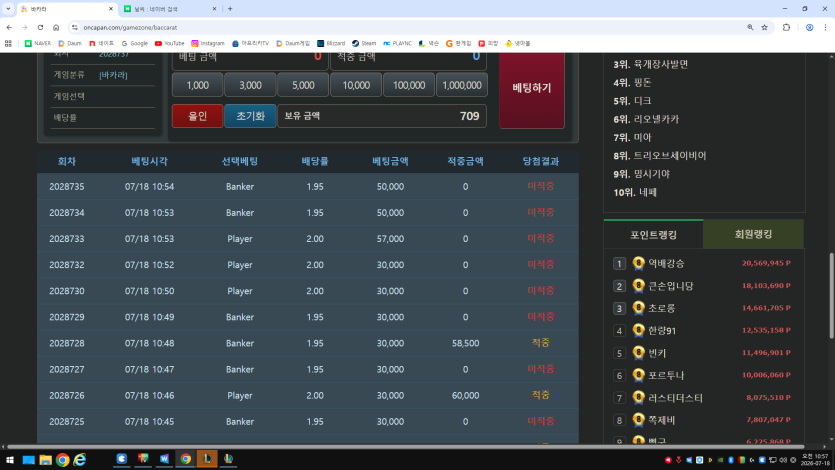
Task: Open the YouTube bookmark
Action: 169,43
